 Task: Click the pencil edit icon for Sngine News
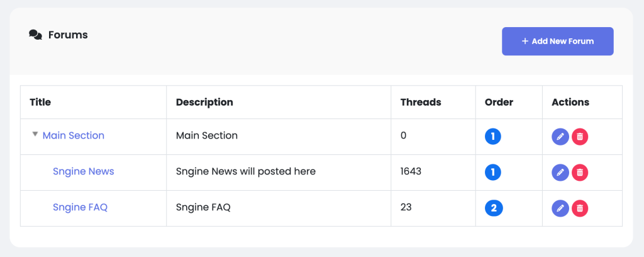tap(560, 173)
